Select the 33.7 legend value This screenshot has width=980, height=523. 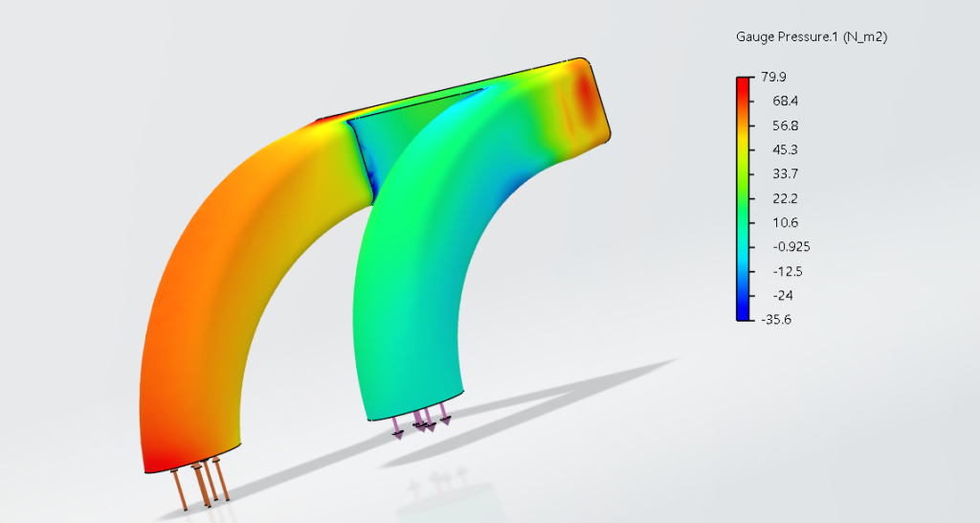click(x=786, y=174)
